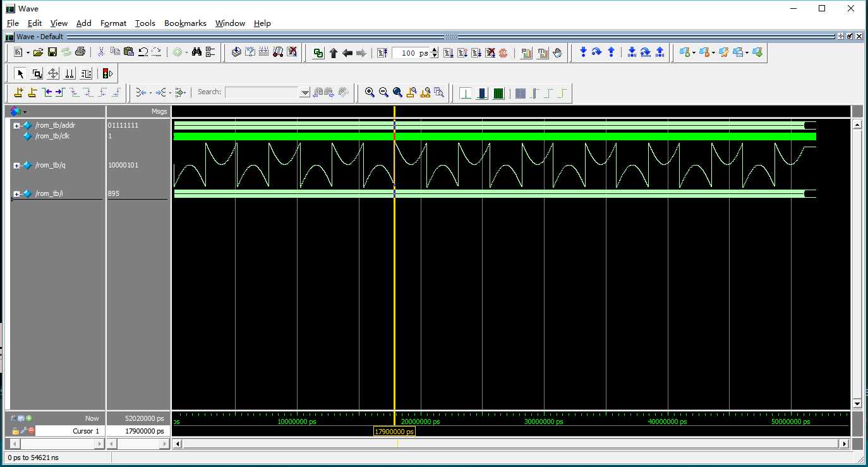Open the File menu
The image size is (868, 467).
point(13,23)
